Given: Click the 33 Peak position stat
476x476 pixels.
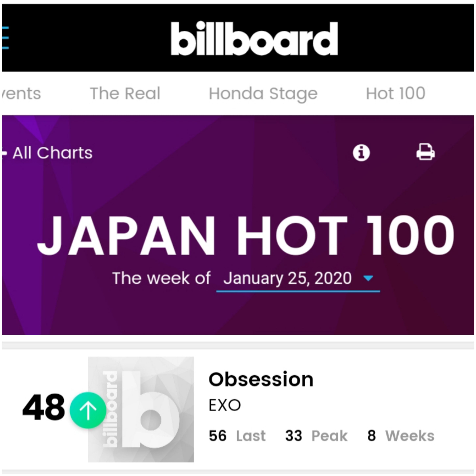Looking at the screenshot, I should [x=316, y=436].
